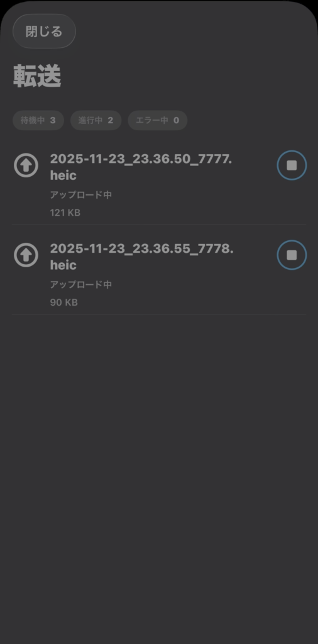The image size is (318, 644).
Task: Click the count 3 in the 待機中 chip
Action: pyautogui.click(x=53, y=120)
